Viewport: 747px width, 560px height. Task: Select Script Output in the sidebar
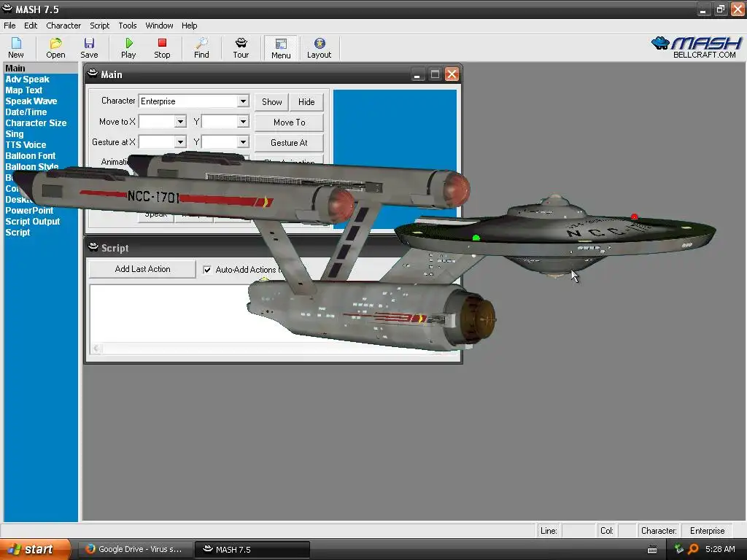32,222
